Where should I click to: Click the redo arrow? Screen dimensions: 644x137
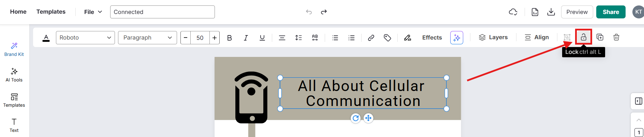(x=324, y=12)
